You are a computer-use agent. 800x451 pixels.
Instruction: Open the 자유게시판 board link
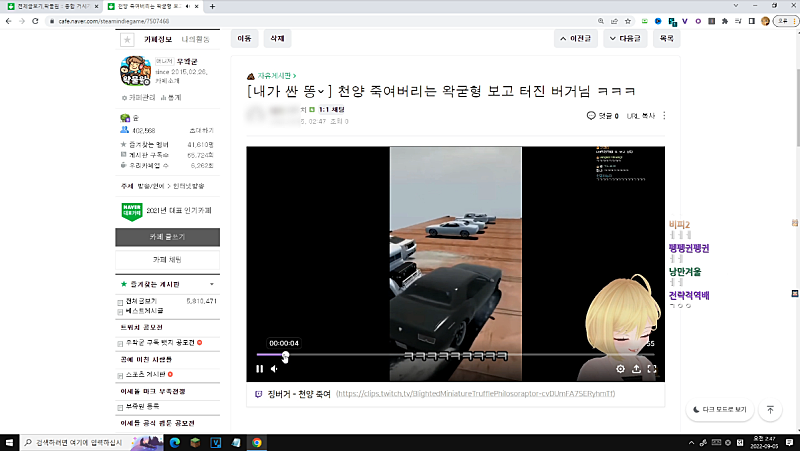(277, 76)
